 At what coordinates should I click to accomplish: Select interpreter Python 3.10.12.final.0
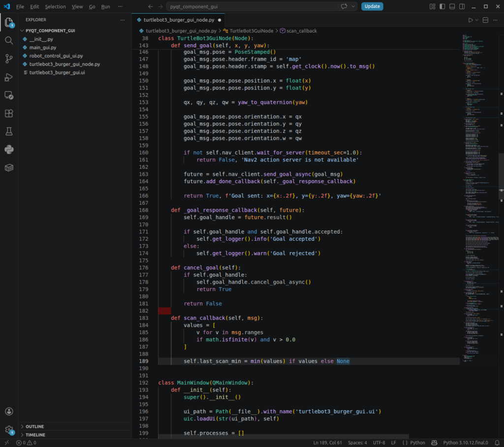(x=466, y=443)
